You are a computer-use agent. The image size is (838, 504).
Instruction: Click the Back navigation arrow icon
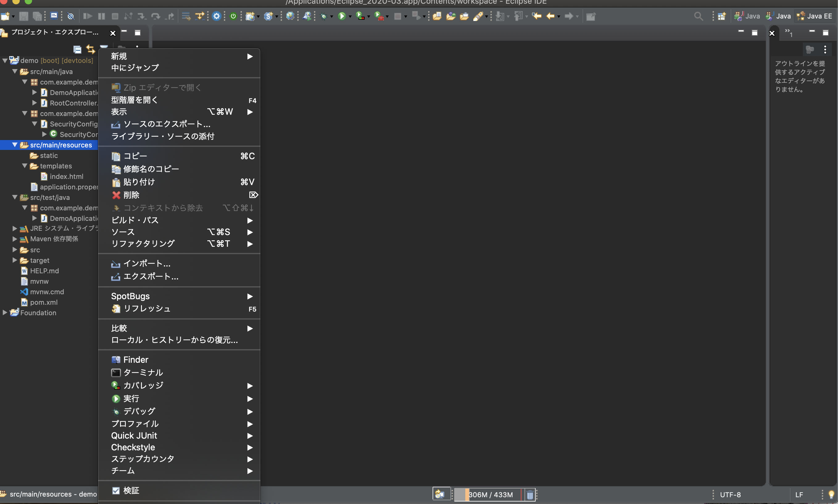(550, 16)
